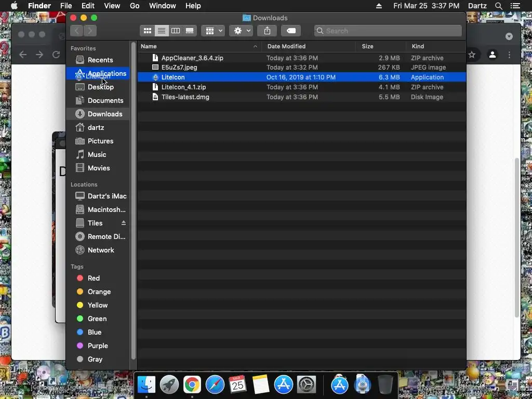Filter by the Purple tag
Image resolution: width=532 pixels, height=399 pixels.
98,346
